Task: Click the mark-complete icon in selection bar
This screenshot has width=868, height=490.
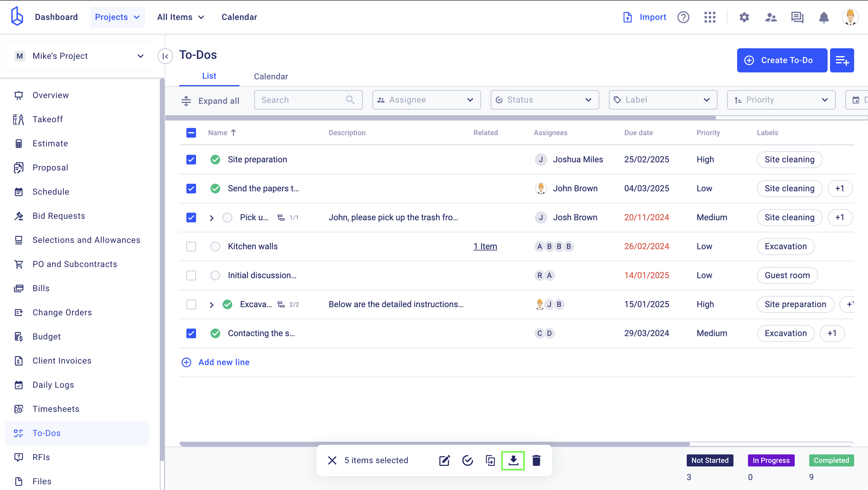Action: coord(467,460)
